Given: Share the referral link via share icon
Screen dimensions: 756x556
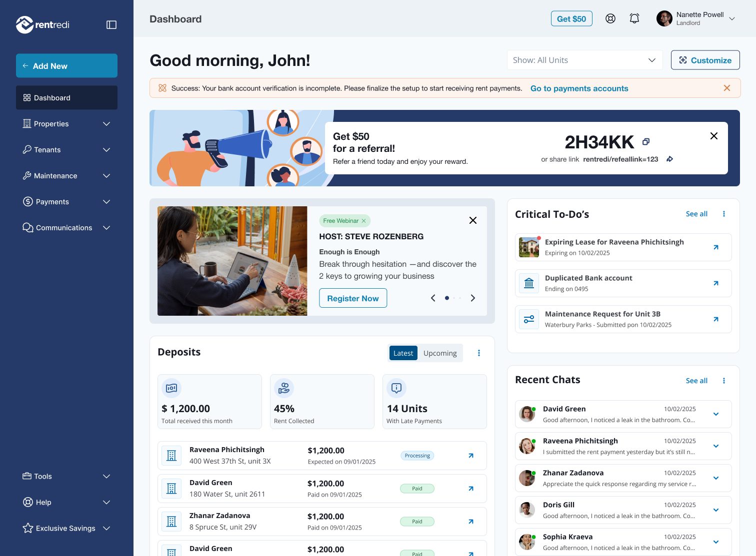Looking at the screenshot, I should 669,159.
